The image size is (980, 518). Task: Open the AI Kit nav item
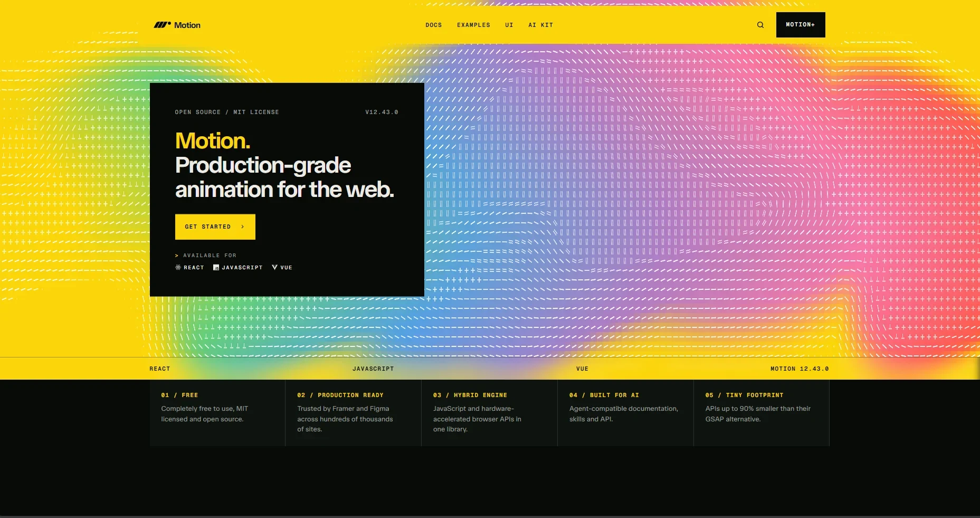pyautogui.click(x=541, y=25)
